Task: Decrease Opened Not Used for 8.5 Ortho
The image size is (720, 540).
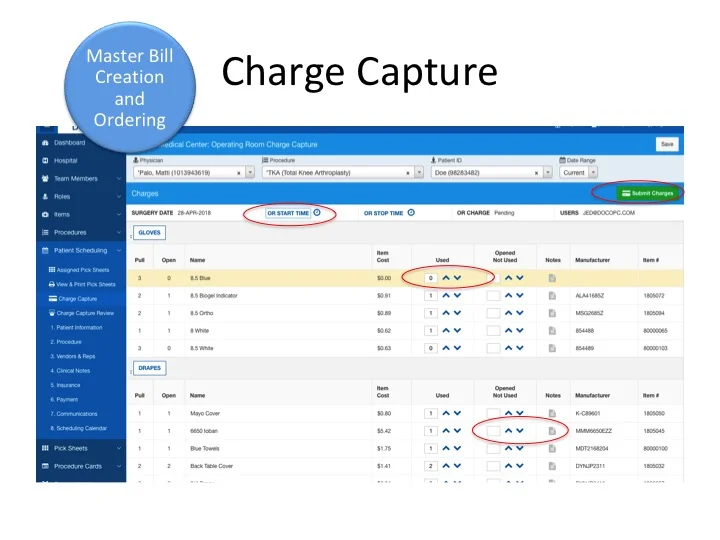Action: pos(520,313)
